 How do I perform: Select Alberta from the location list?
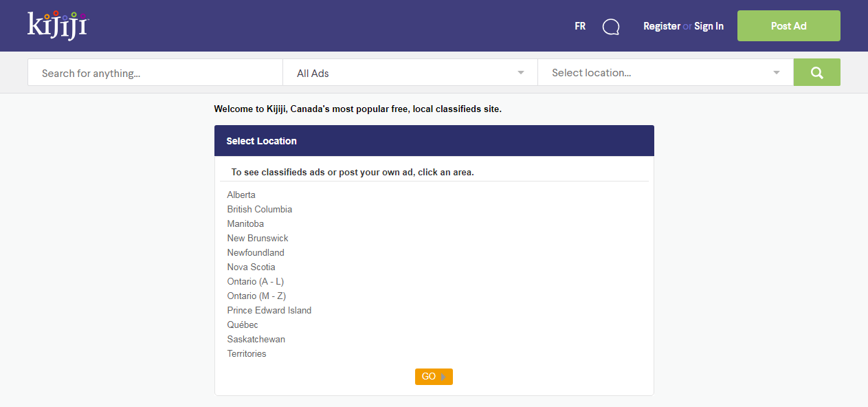[x=241, y=195]
